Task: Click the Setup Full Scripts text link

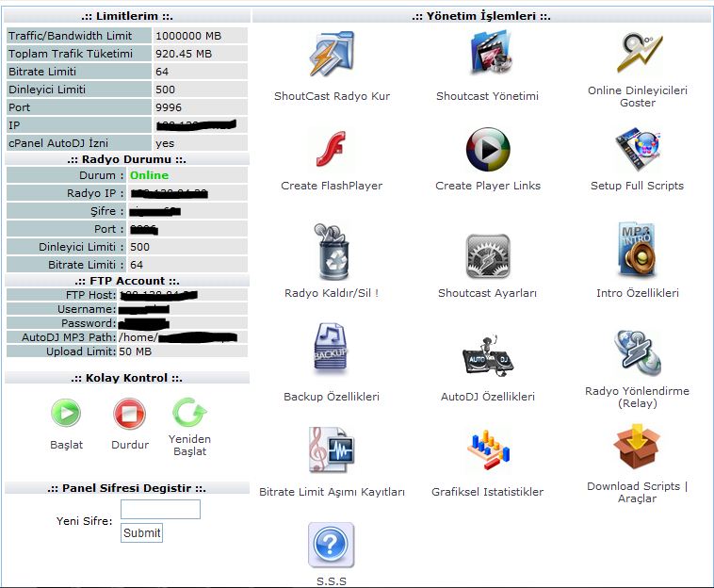Action: coord(637,186)
